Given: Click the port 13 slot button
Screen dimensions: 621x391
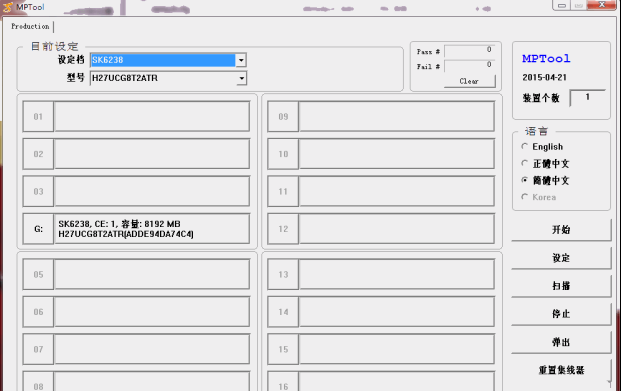Looking at the screenshot, I should pos(283,275).
